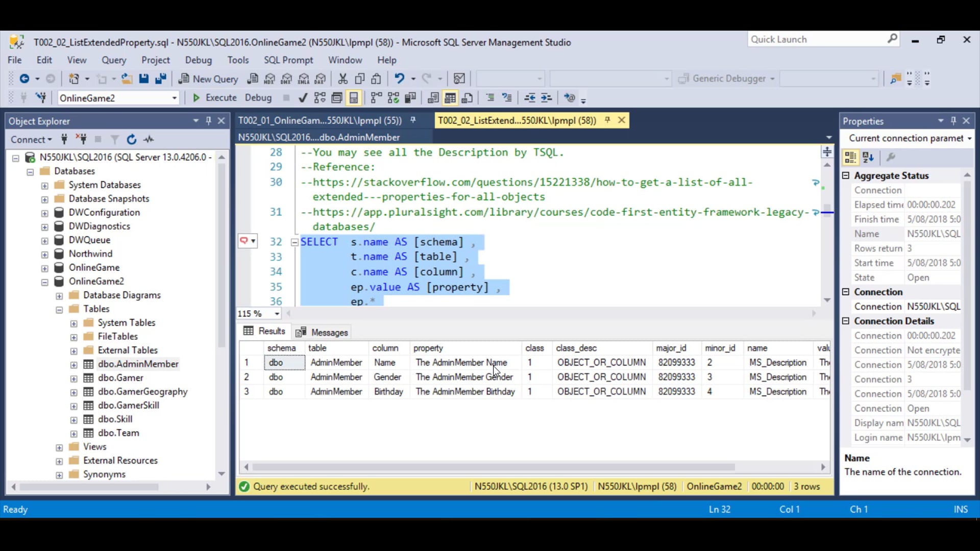This screenshot has height=551, width=980.
Task: Collapse the dbo.AdminMember table node
Action: coord(73,364)
